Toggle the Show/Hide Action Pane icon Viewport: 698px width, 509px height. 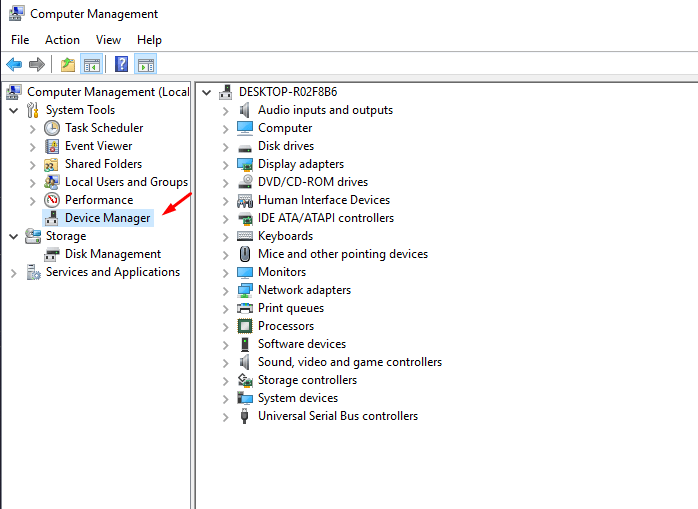pos(146,65)
